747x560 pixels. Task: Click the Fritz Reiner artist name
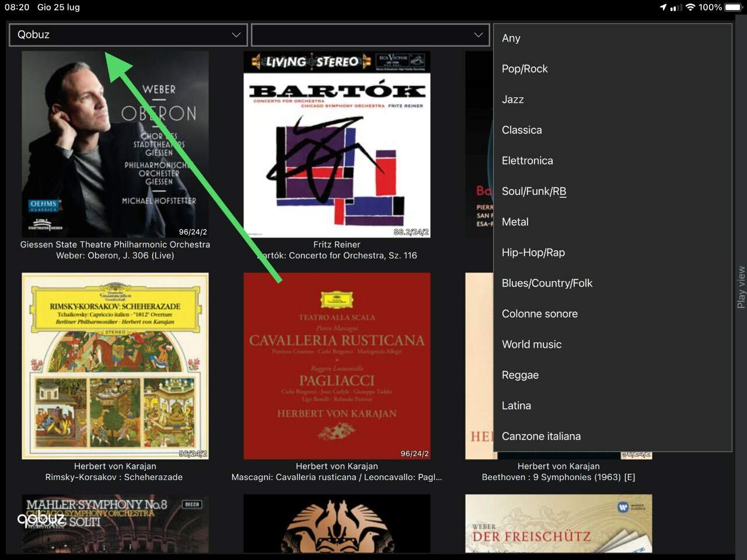point(337,244)
